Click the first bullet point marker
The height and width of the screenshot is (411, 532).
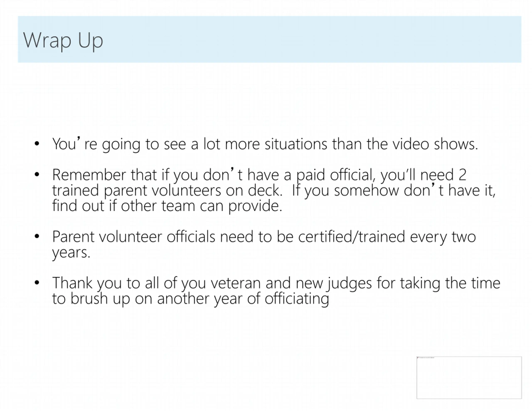[37, 144]
